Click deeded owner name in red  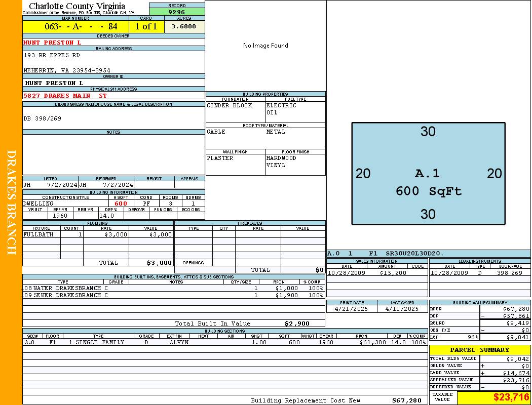point(52,43)
